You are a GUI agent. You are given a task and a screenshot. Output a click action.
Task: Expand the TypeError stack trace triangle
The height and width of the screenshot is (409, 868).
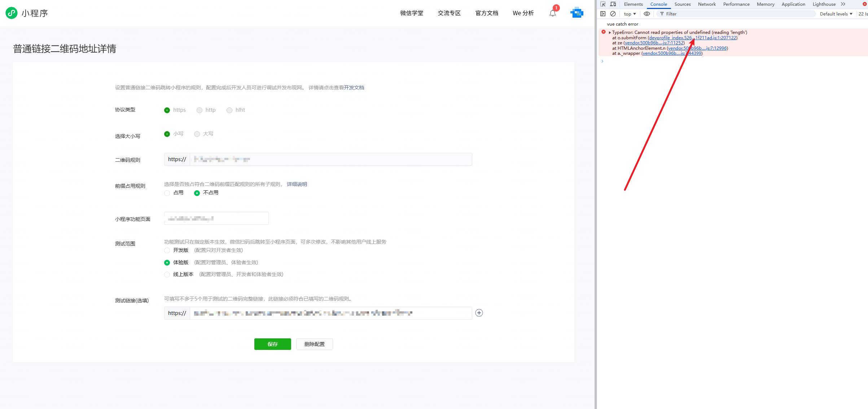point(610,32)
